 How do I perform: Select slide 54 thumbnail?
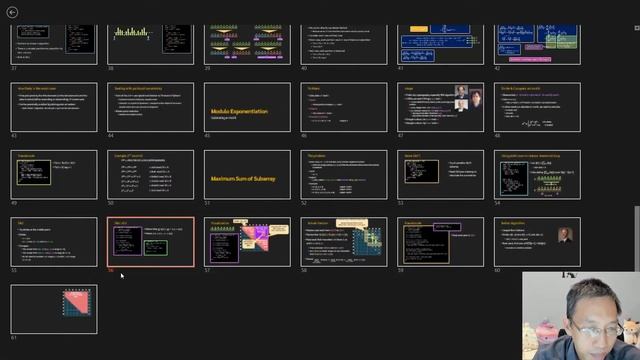(x=537, y=175)
